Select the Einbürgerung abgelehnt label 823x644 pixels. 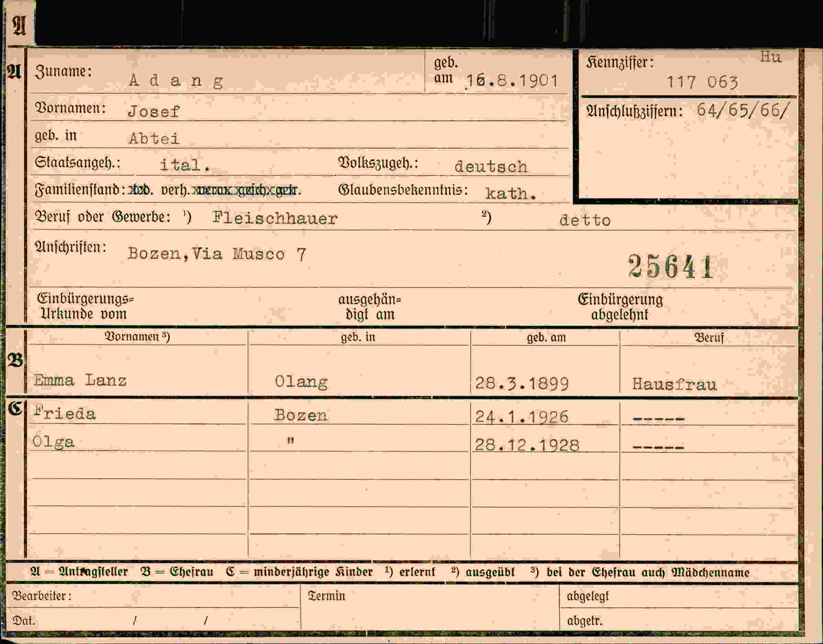[620, 307]
